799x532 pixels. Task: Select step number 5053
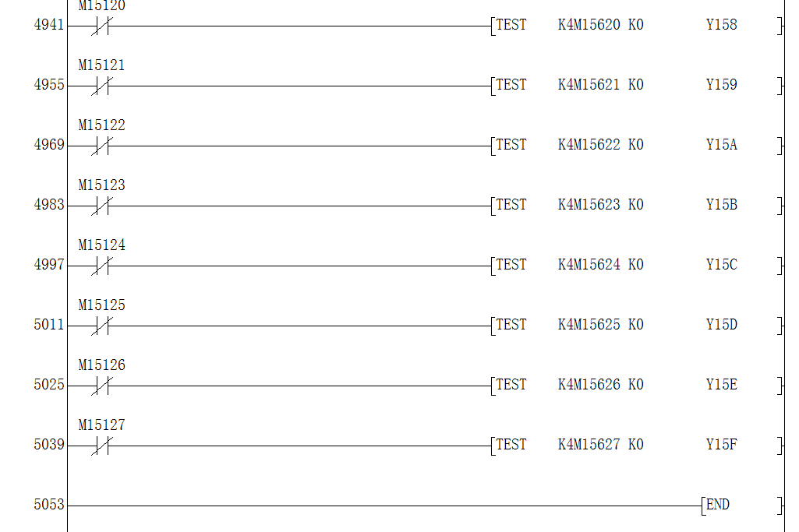tap(49, 505)
